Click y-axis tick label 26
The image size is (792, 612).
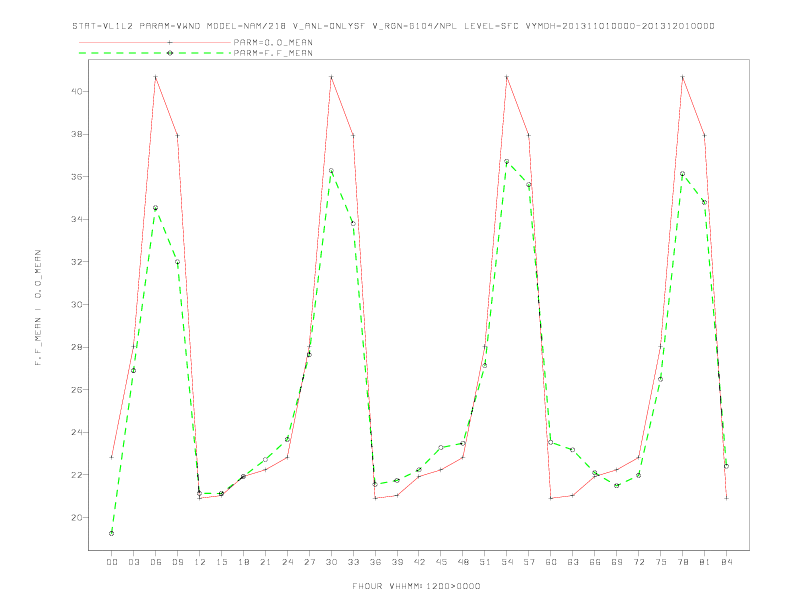(x=78, y=390)
